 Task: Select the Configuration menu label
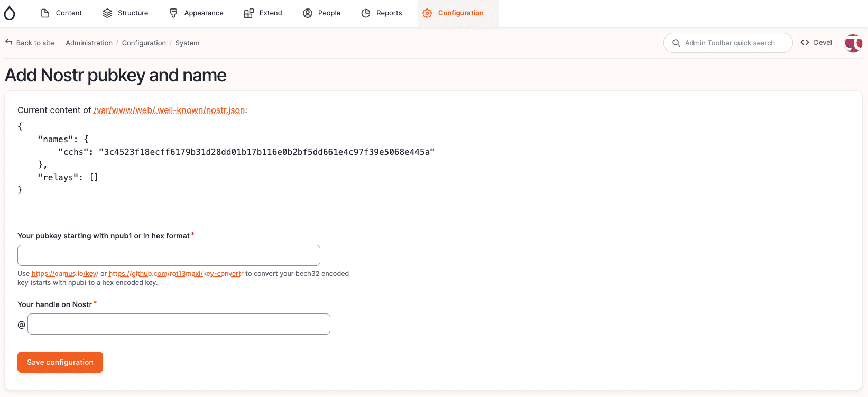tap(461, 13)
